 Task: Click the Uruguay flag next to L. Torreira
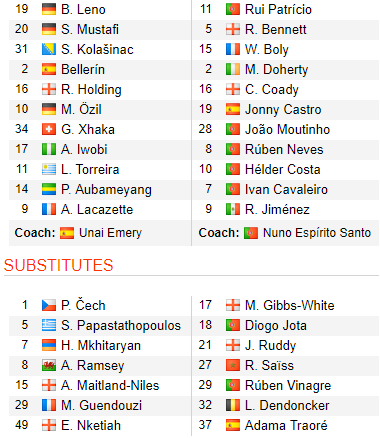tap(49, 169)
